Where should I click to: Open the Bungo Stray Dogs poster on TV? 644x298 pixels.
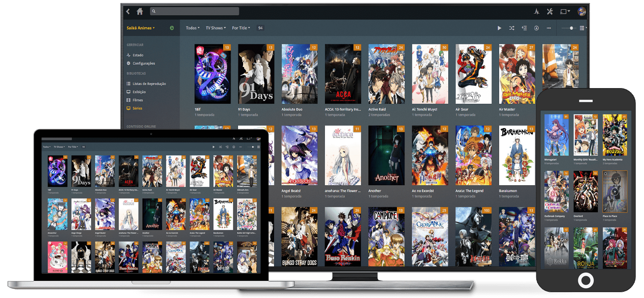(x=299, y=237)
